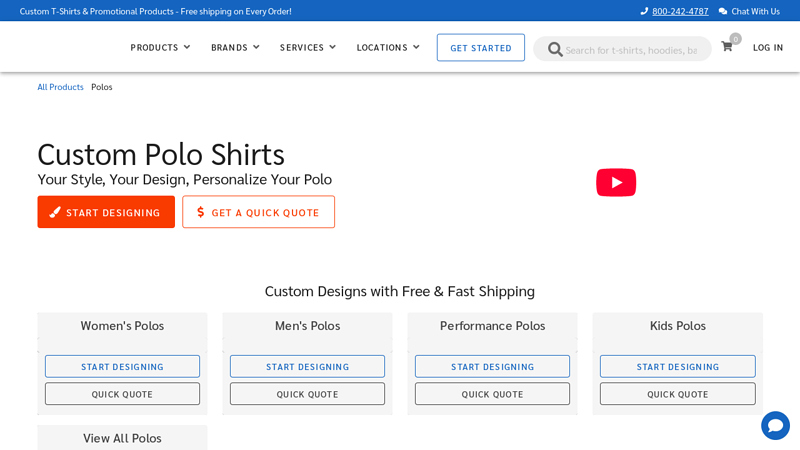Get a quick quote for Kids Polos

click(678, 394)
